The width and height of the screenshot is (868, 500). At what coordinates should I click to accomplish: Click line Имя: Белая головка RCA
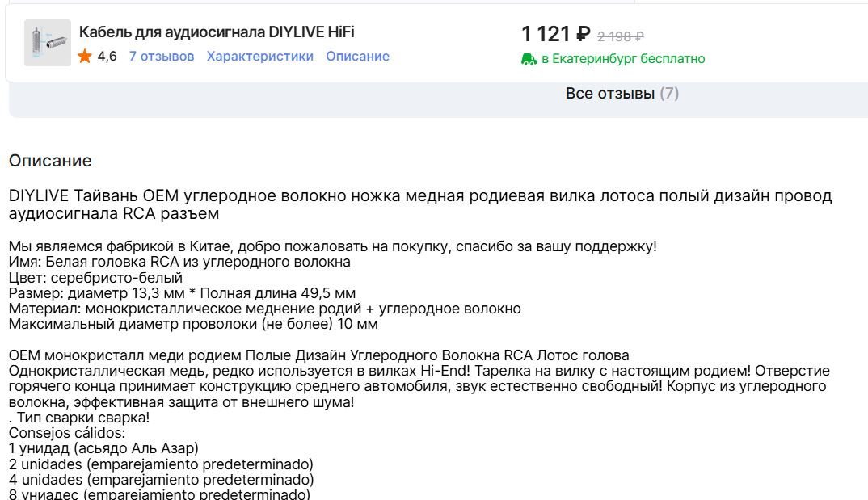[x=179, y=263]
